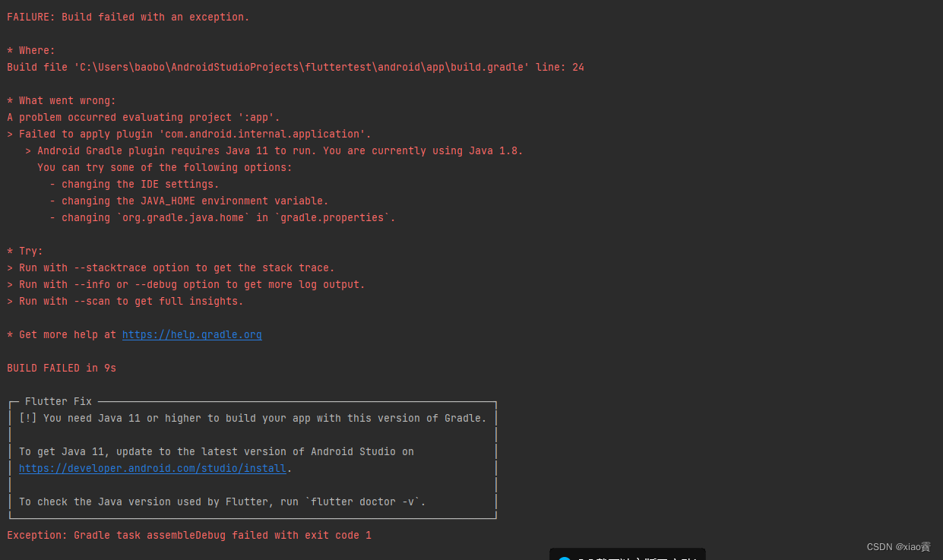Click 'You can try some of the following options' line
943x560 pixels.
[165, 167]
